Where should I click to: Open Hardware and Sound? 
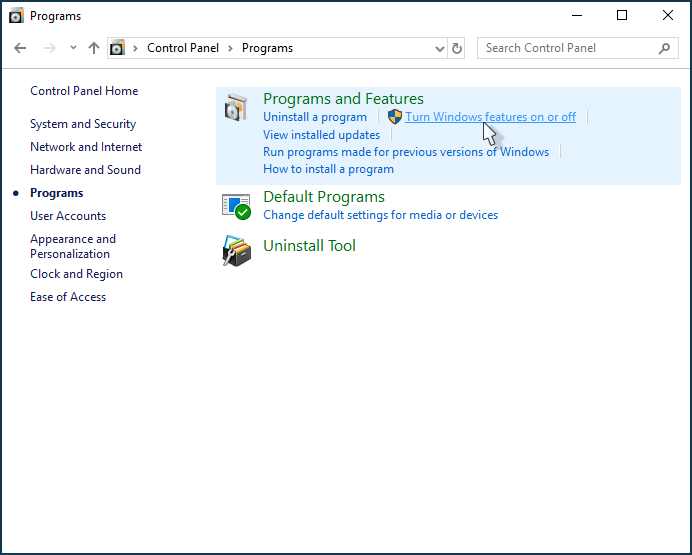[85, 170]
